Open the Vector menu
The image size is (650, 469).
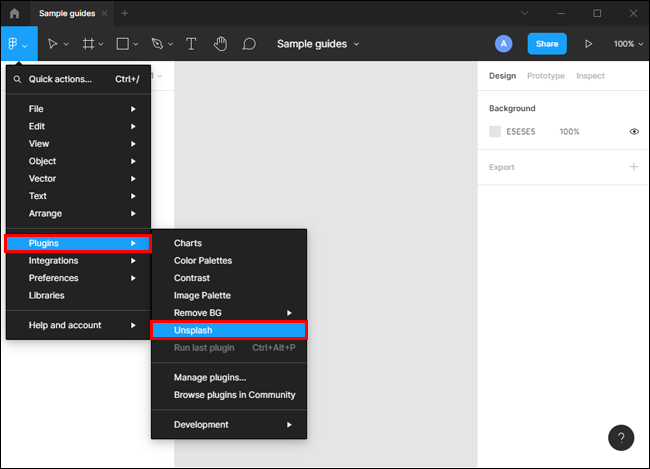click(x=78, y=178)
